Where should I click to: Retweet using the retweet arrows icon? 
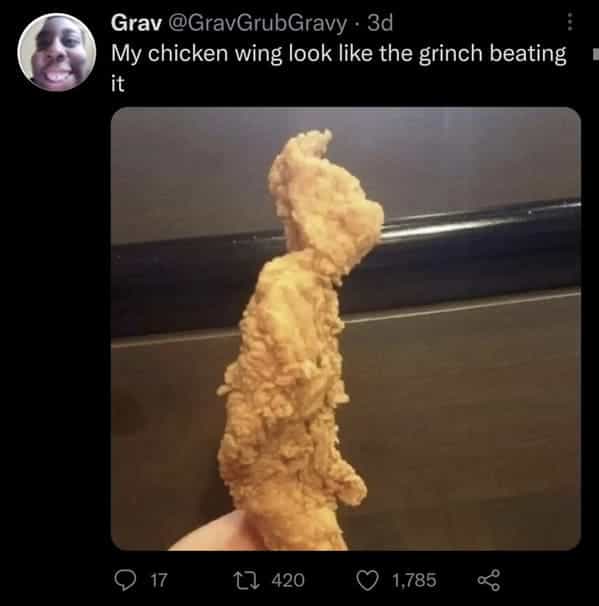(247, 580)
